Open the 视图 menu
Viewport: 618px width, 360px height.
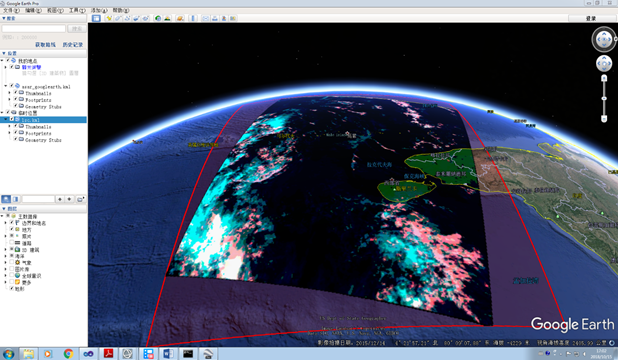click(x=55, y=10)
